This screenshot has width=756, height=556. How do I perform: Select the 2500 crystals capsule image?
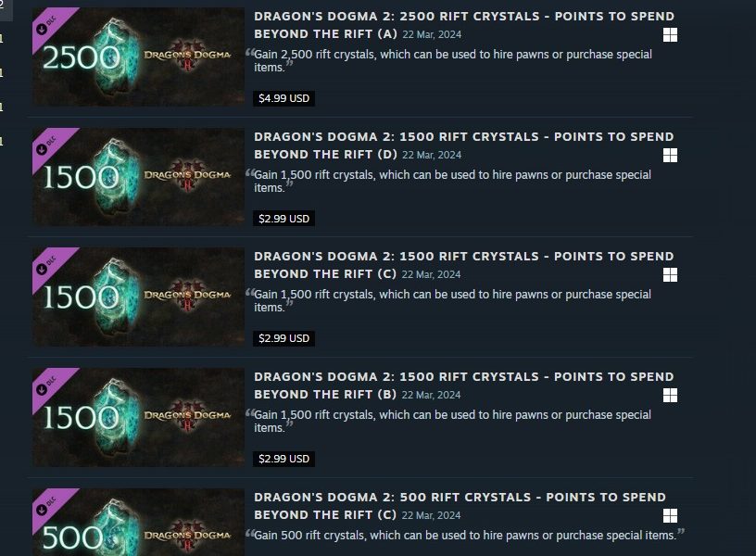[x=138, y=57]
